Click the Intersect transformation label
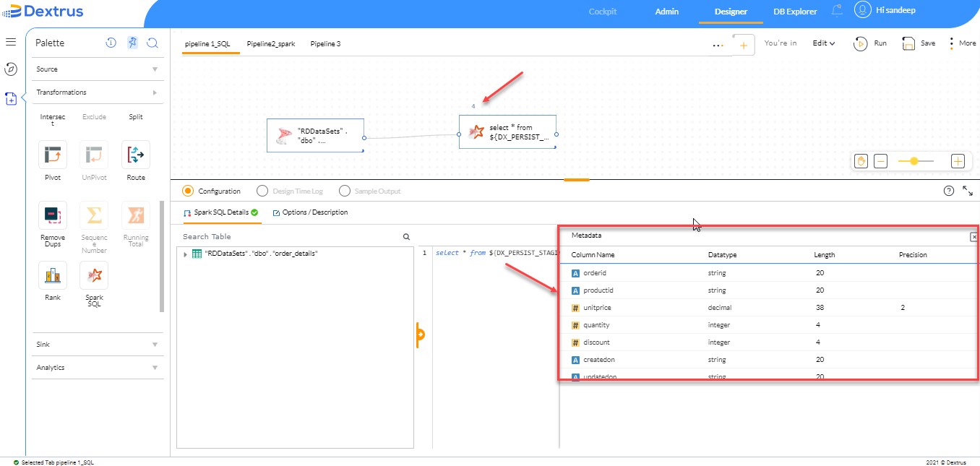The image size is (980, 466). 53,120
